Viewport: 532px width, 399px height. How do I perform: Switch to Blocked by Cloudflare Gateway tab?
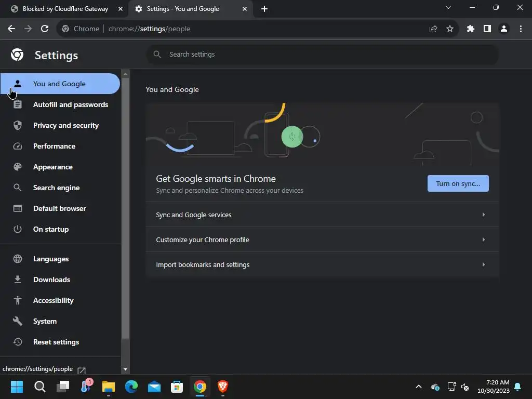pyautogui.click(x=64, y=9)
